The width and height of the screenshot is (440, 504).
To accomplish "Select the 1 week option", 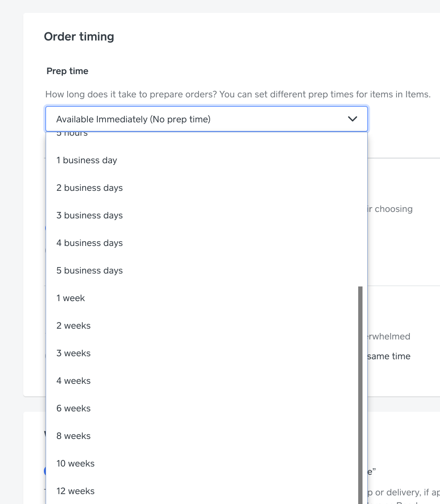I will 71,298.
